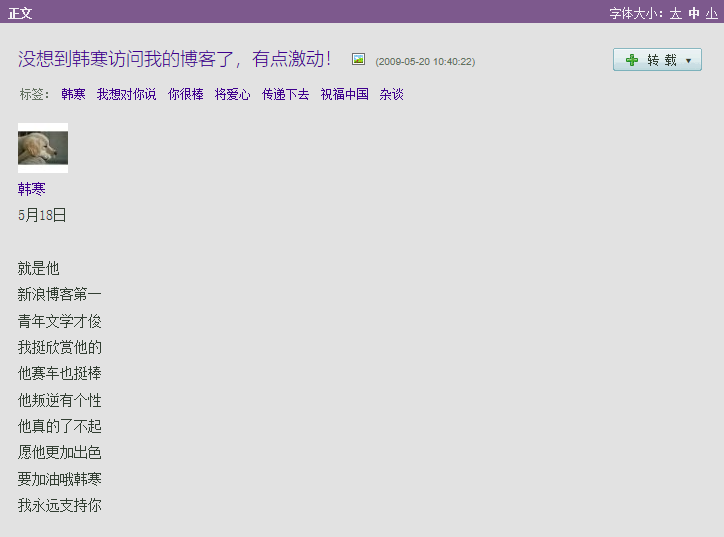
Task: Click the 标签: label
Action: (x=34, y=95)
